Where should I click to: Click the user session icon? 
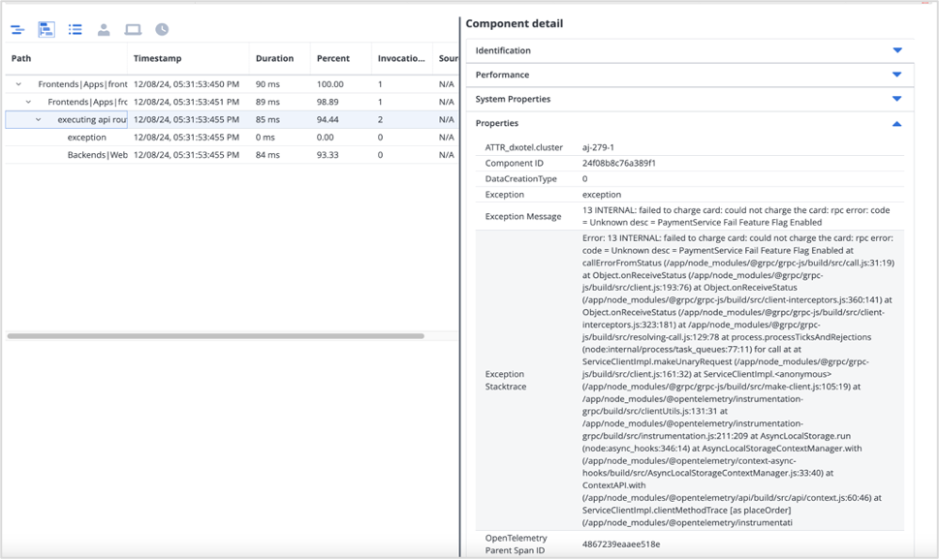104,29
